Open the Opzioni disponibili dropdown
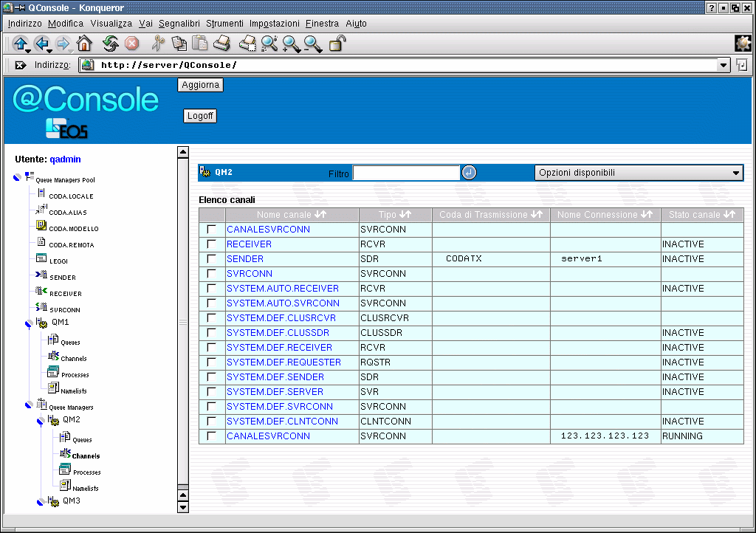756x533 pixels. tap(639, 173)
